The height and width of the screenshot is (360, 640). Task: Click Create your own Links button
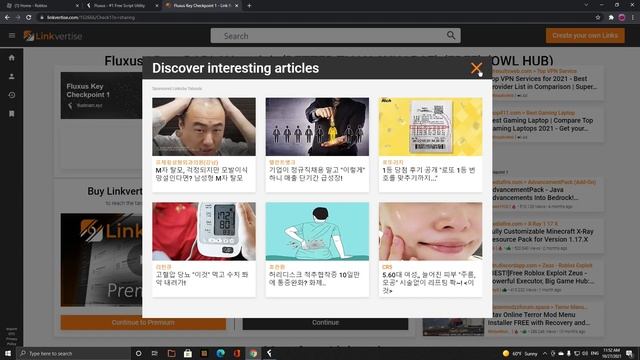tap(585, 36)
